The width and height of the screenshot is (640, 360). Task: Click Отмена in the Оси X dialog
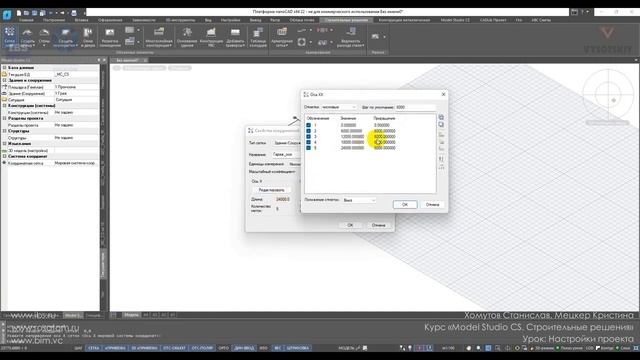tap(432, 204)
